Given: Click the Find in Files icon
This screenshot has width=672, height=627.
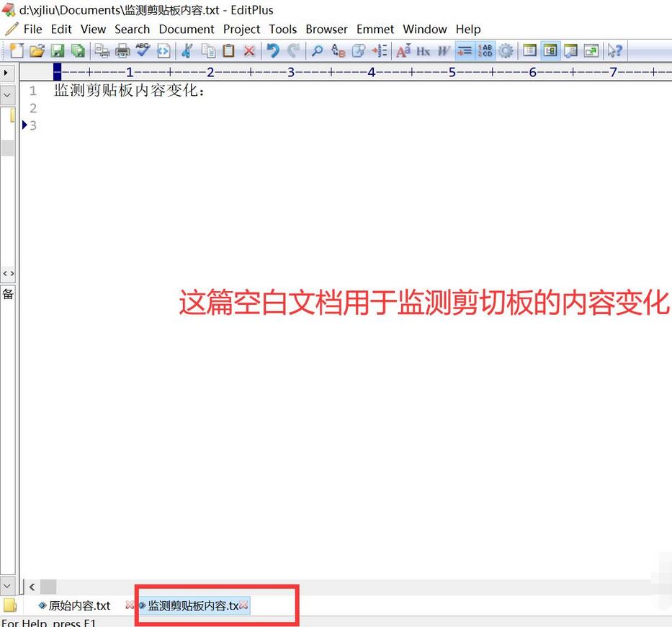Looking at the screenshot, I should (358, 50).
